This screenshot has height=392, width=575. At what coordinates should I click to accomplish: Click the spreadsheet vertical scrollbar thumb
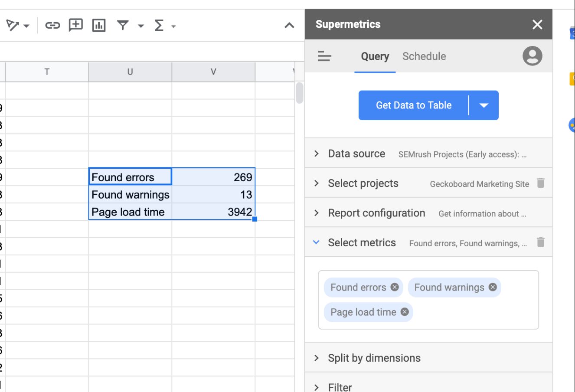tap(300, 93)
